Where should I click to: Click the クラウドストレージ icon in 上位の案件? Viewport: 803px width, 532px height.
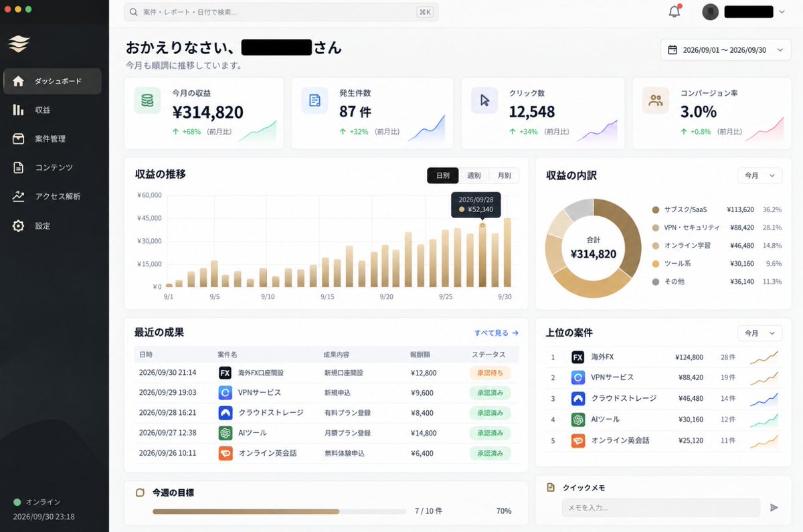point(578,399)
